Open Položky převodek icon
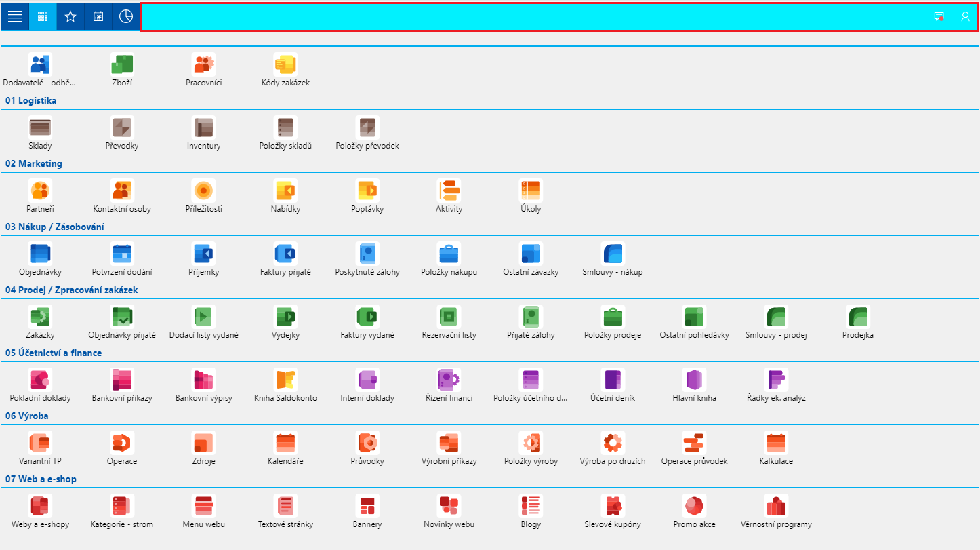 pos(368,127)
